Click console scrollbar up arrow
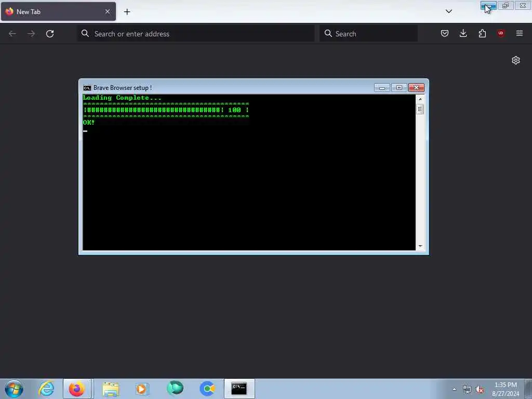532x399 pixels. pyautogui.click(x=420, y=99)
